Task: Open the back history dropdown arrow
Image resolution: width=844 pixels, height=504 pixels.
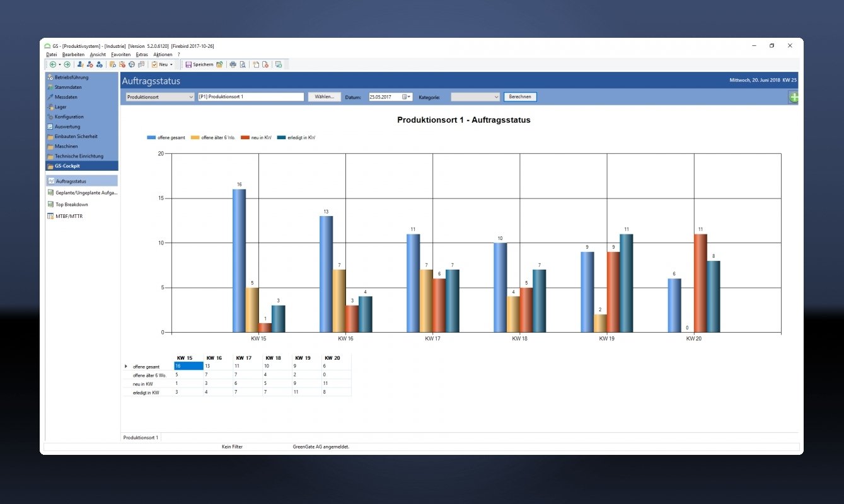Action: coord(60,64)
